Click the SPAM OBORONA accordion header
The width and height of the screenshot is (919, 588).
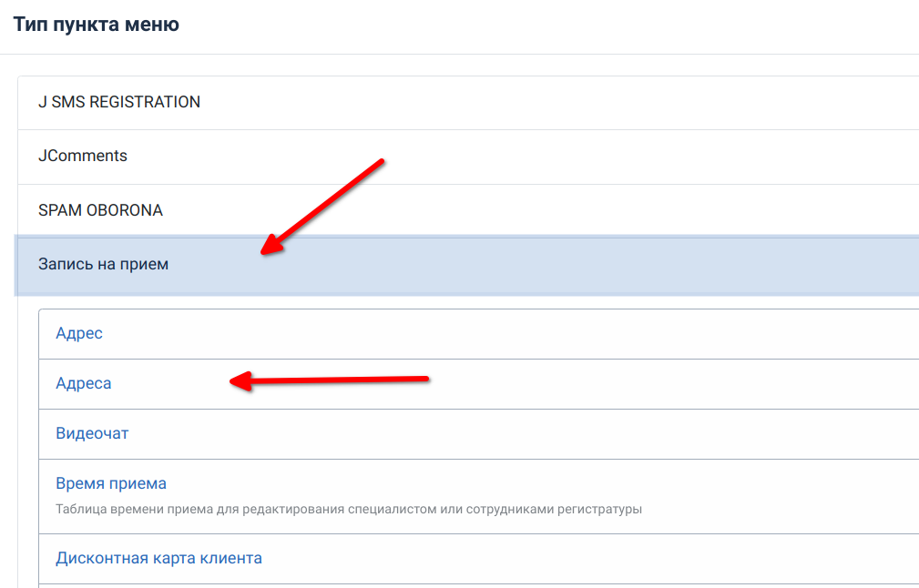tap(455, 210)
